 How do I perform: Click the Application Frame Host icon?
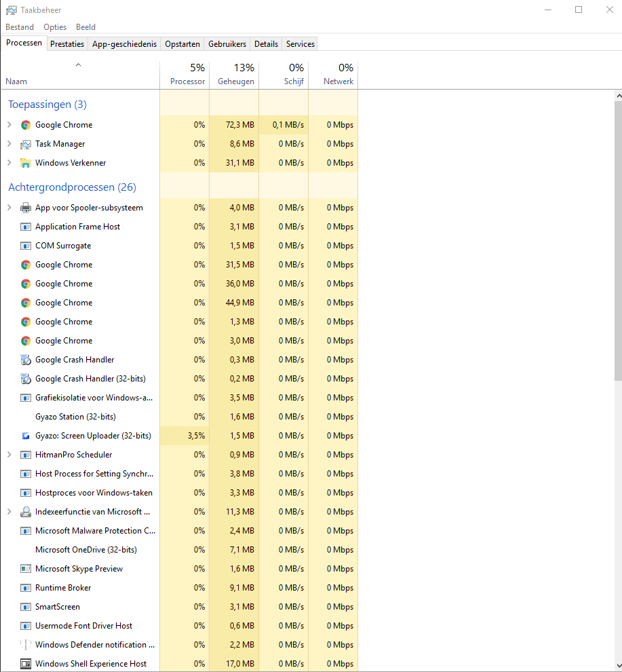click(x=26, y=227)
